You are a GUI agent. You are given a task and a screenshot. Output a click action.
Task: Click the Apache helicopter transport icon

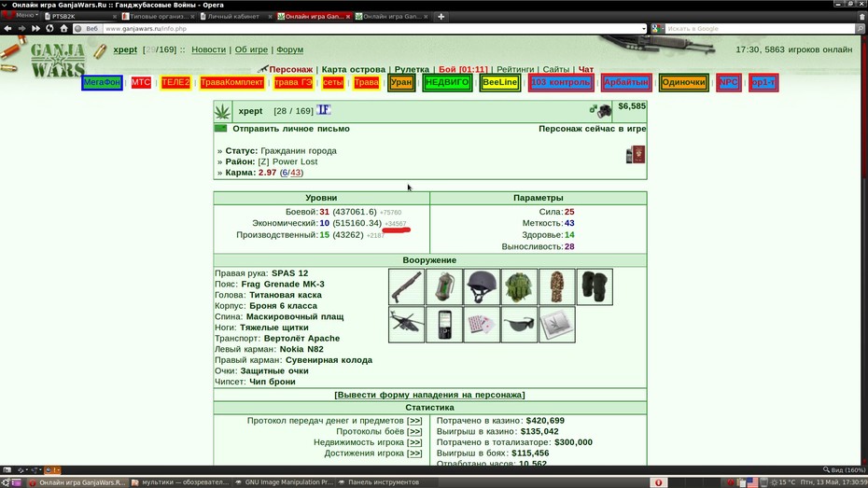point(406,325)
